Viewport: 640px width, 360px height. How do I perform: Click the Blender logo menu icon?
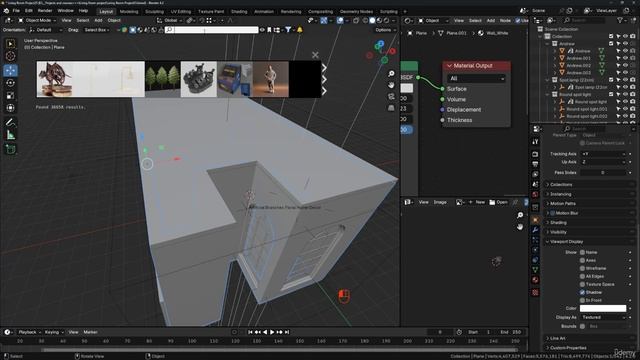click(x=6, y=11)
